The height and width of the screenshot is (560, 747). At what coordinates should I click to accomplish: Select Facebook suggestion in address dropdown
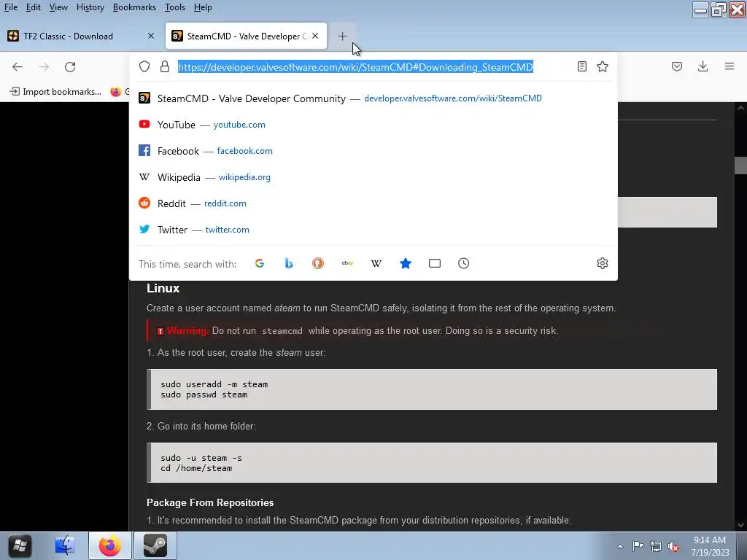pyautogui.click(x=373, y=151)
